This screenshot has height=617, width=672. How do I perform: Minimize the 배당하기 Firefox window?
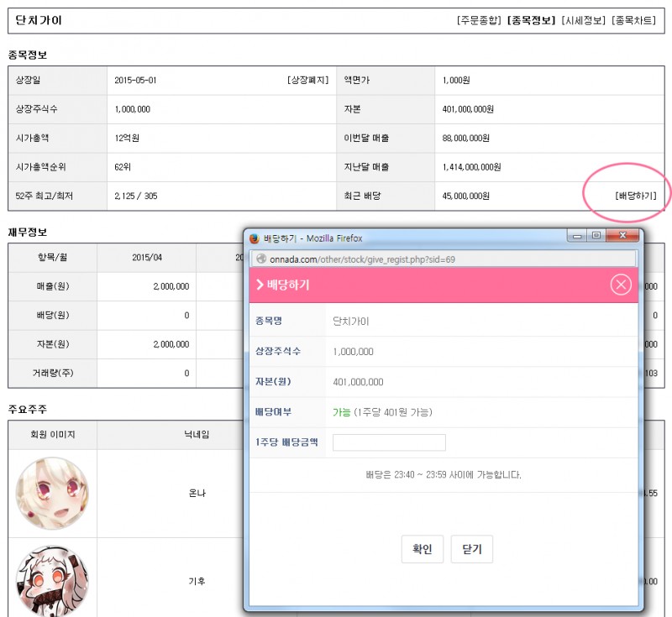coord(577,237)
